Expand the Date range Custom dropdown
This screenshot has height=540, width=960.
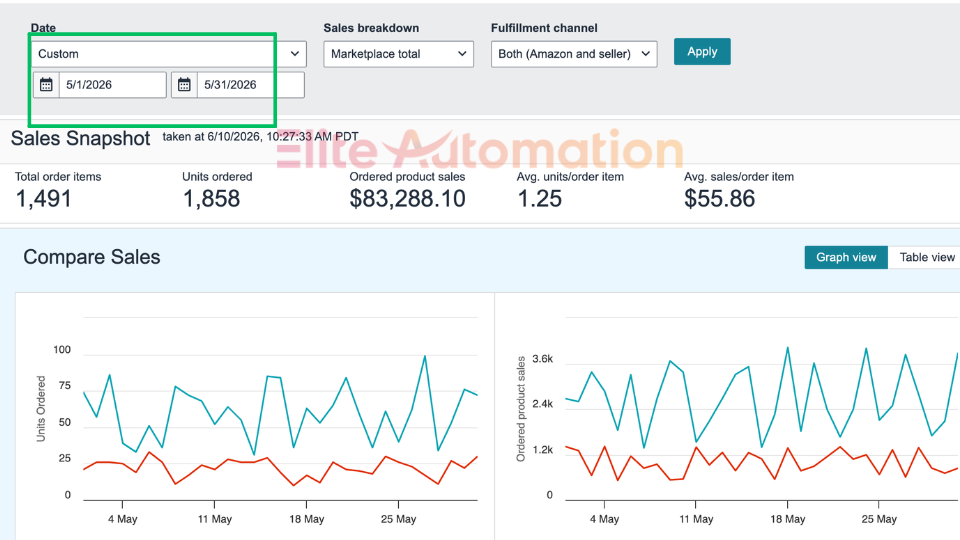click(169, 54)
